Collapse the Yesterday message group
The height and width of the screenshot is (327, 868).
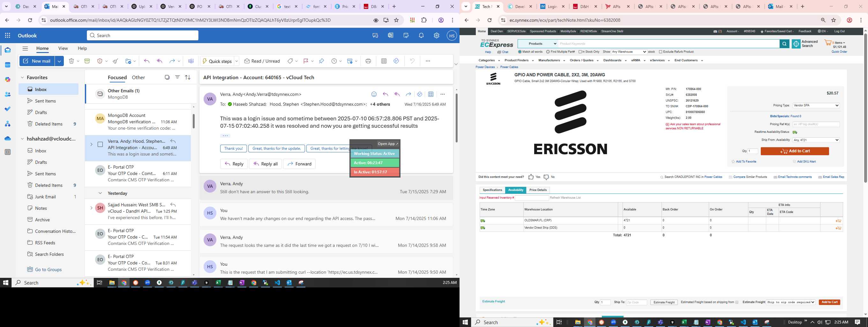tap(100, 193)
